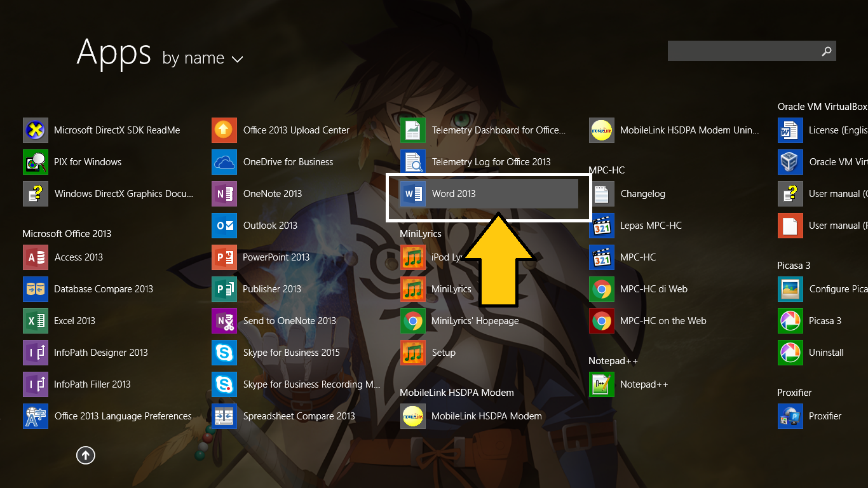Start Excel 2013 from its icon
The width and height of the screenshot is (868, 488).
[36, 321]
